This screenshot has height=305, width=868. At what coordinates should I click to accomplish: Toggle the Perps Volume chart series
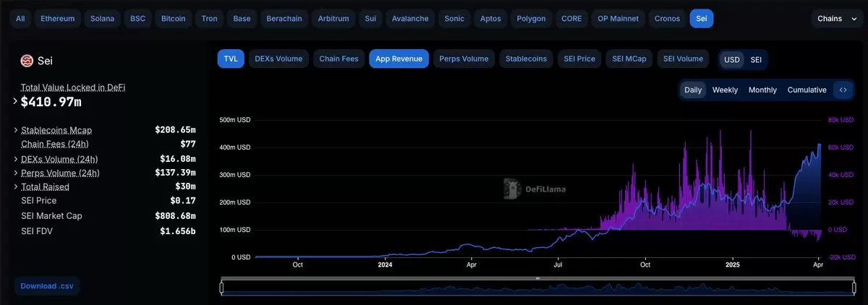[x=464, y=59]
